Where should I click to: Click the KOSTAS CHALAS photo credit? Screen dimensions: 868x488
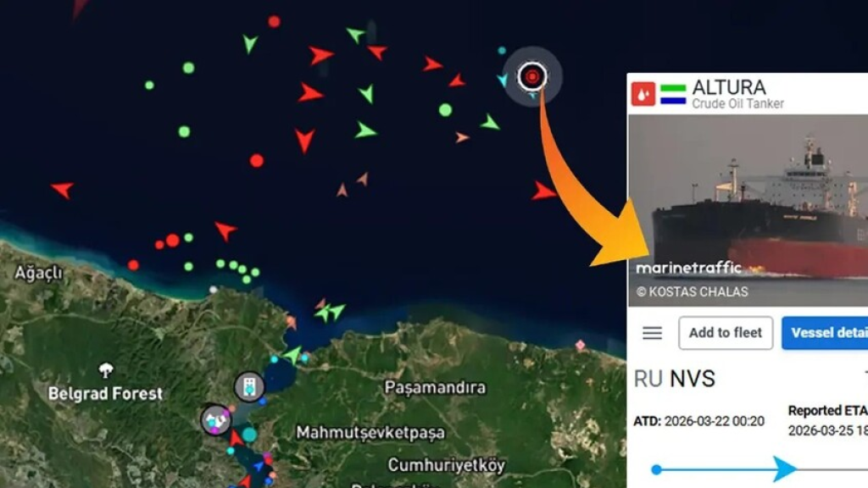pyautogui.click(x=692, y=291)
